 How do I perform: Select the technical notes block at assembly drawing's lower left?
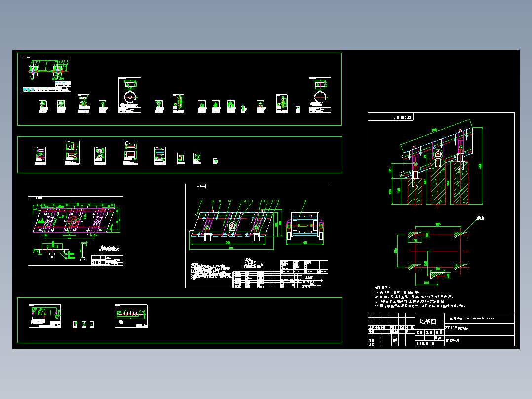[211, 271]
